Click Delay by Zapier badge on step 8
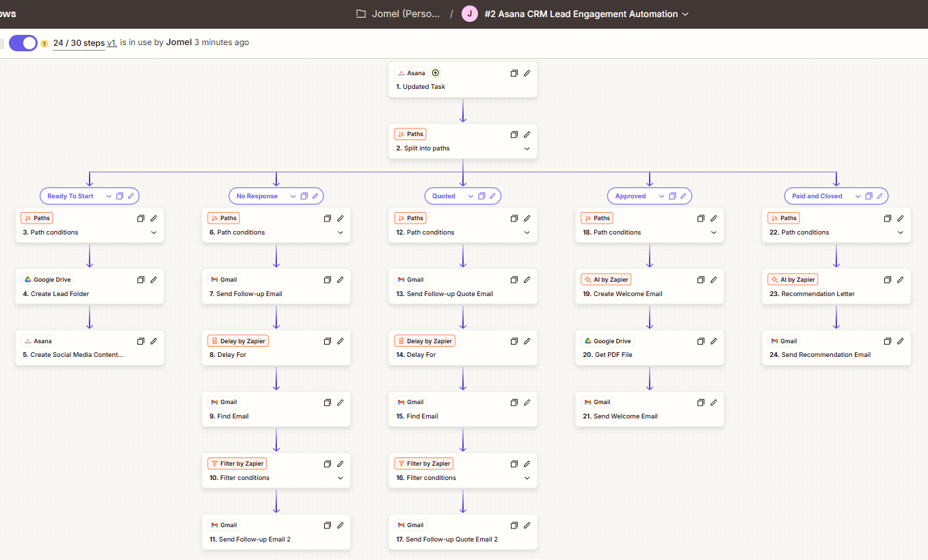 (x=238, y=341)
